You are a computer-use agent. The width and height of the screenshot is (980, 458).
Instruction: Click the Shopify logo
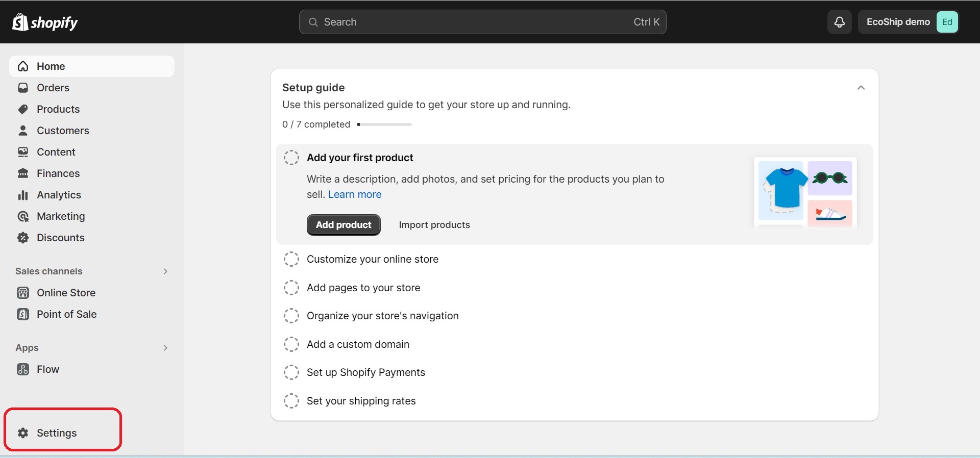[x=45, y=22]
